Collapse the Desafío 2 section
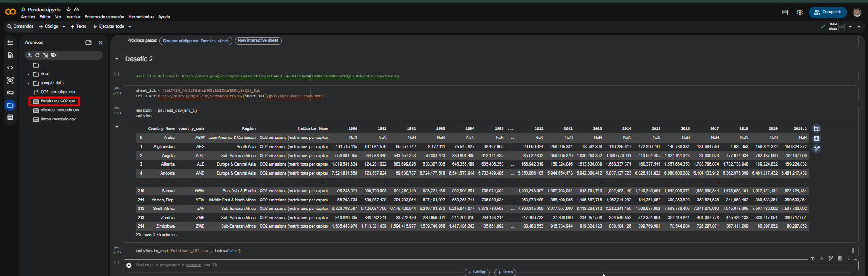This screenshot has width=868, height=276. [117, 59]
